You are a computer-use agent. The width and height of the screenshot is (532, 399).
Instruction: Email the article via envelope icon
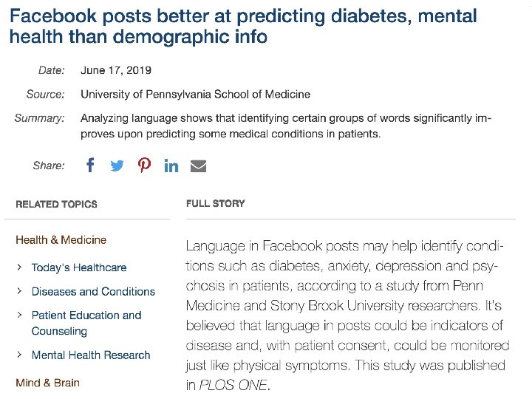coord(198,166)
